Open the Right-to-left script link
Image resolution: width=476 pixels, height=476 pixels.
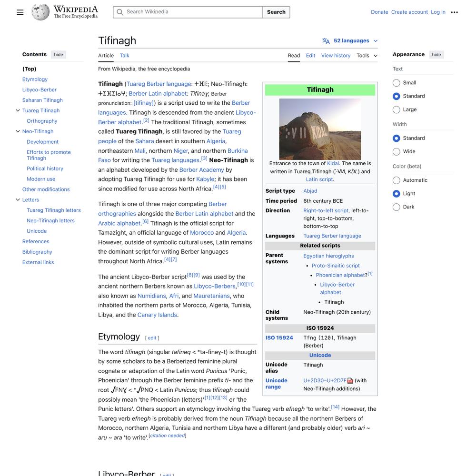326,211
